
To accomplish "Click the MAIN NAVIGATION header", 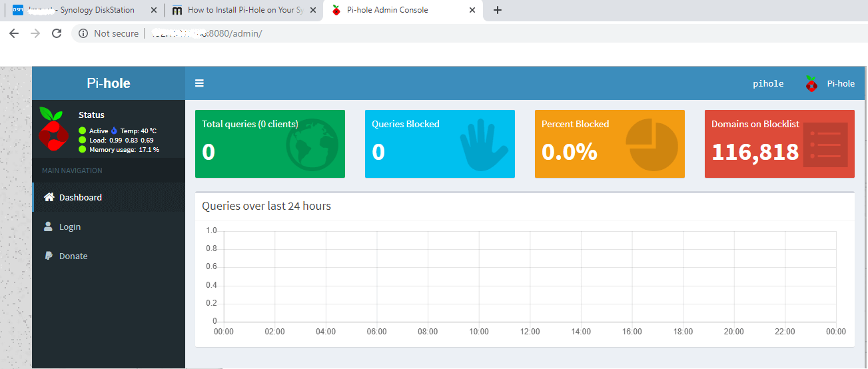I will tap(72, 171).
